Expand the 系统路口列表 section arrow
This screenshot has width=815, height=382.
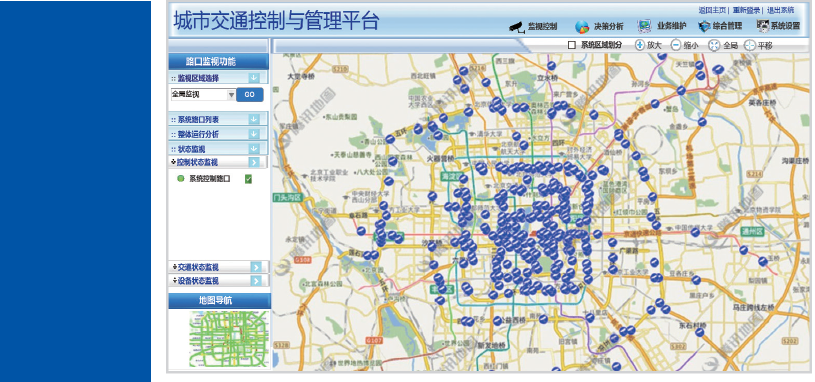254,120
